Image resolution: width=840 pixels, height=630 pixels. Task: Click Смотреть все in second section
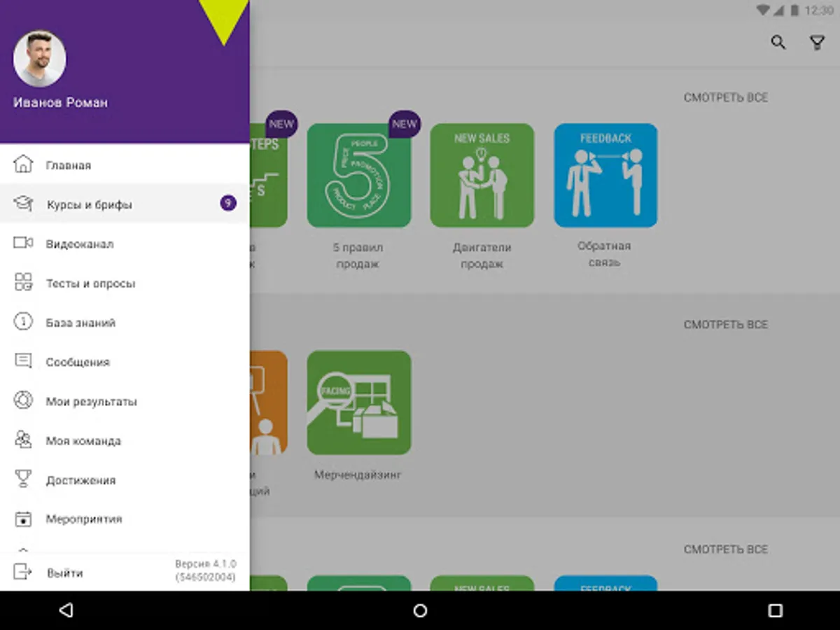[725, 325]
